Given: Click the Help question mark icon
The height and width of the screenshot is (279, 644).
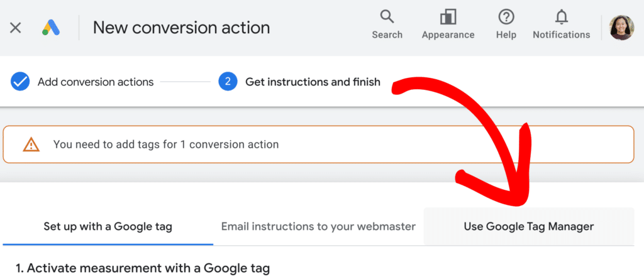Looking at the screenshot, I should [x=506, y=17].
